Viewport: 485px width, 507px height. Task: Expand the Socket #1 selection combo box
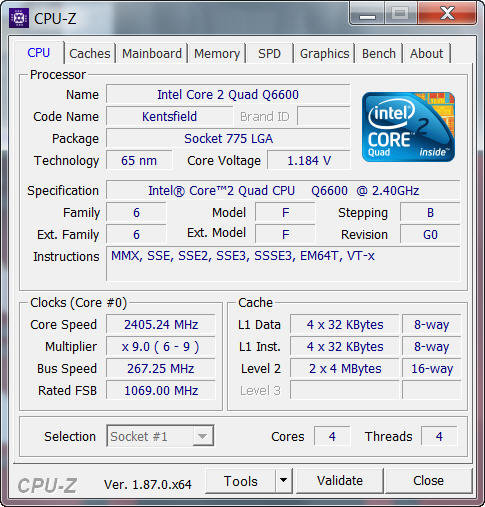[x=160, y=436]
